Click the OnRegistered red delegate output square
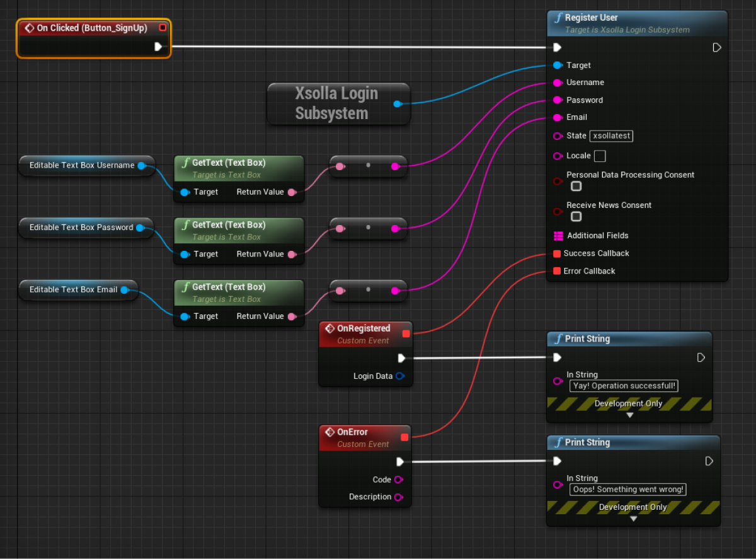This screenshot has width=756, height=559. pyautogui.click(x=406, y=333)
